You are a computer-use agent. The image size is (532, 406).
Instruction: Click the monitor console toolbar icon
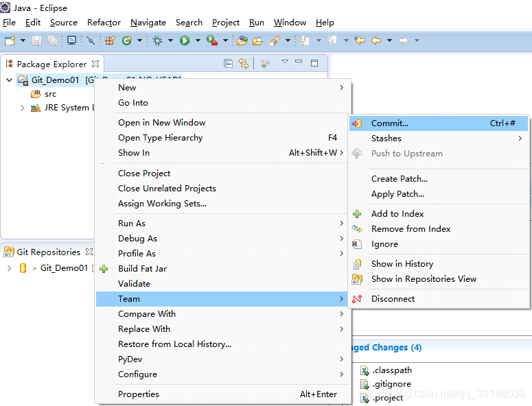[x=71, y=40]
